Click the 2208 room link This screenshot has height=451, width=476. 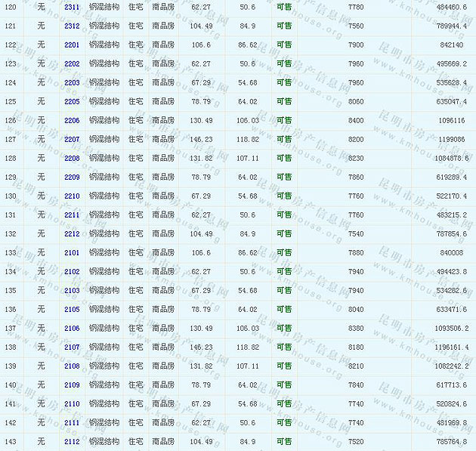point(72,158)
